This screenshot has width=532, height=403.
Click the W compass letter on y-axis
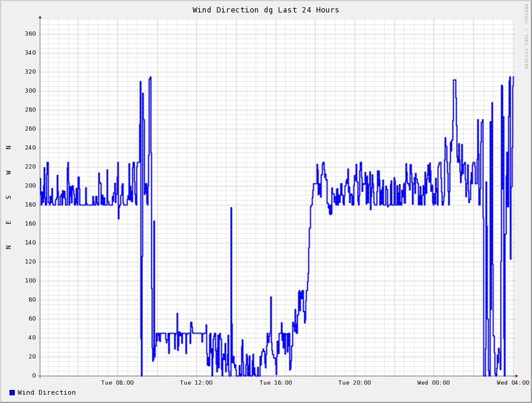pos(8,172)
